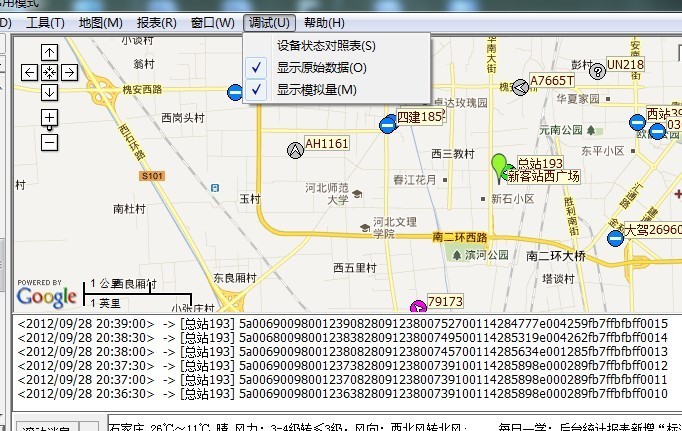Viewport: 682px width, 431px height.
Task: Open the 帮助(H) menu
Action: coord(324,22)
